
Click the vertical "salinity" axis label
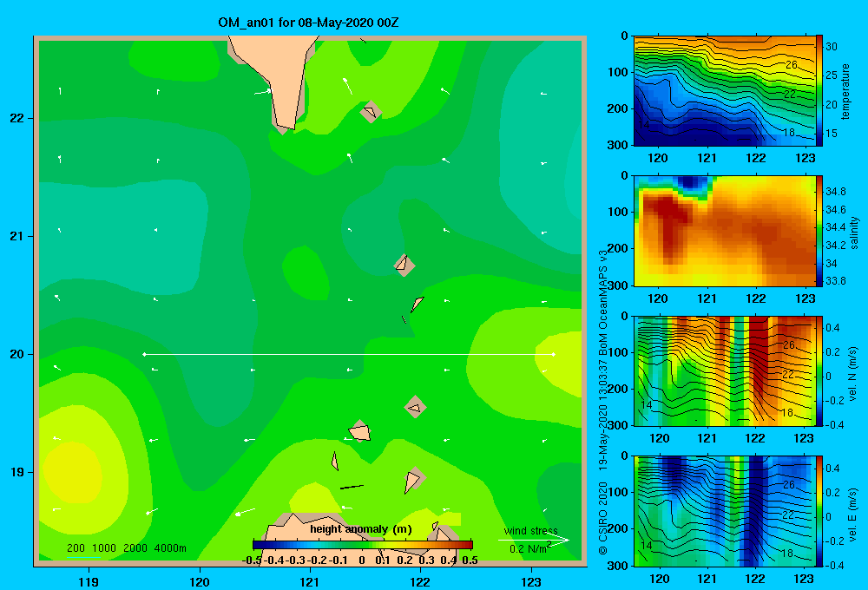pos(854,233)
